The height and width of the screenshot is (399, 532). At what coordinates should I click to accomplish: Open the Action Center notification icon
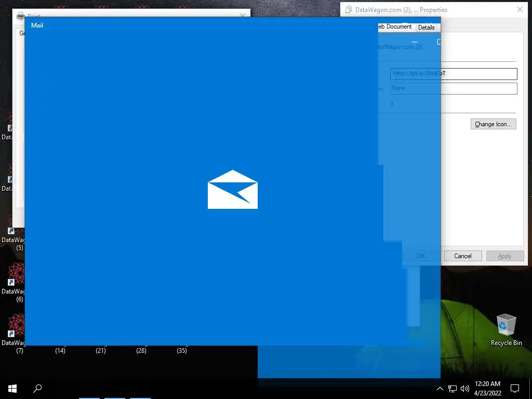tap(515, 389)
